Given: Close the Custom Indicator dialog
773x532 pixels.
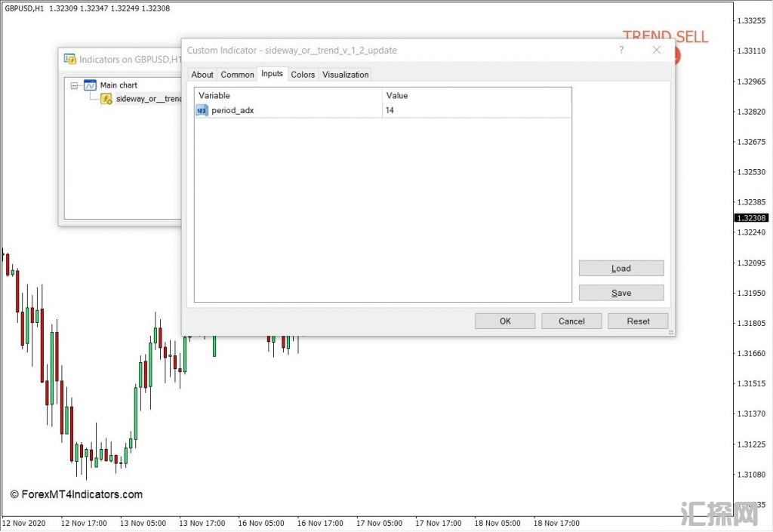Looking at the screenshot, I should (656, 51).
